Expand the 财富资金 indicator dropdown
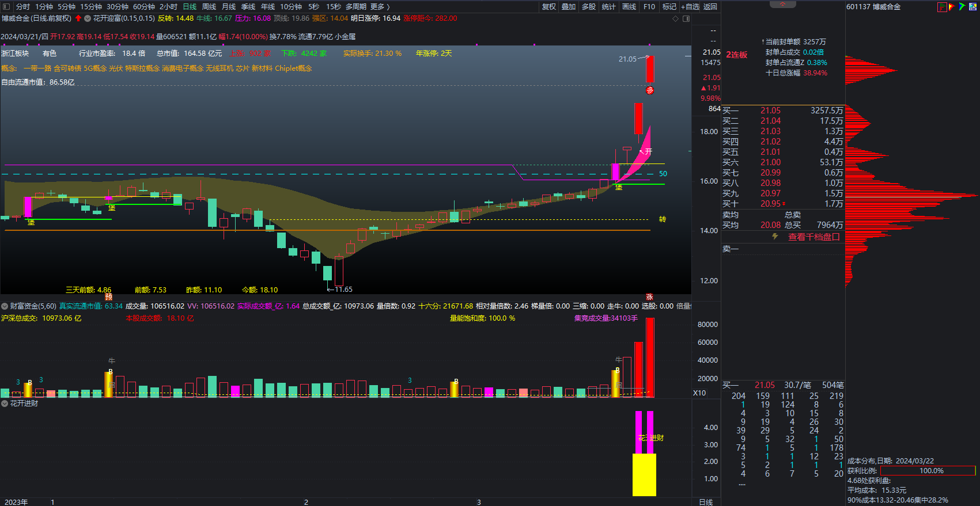Viewport: 980px width, 506px height. [5, 306]
